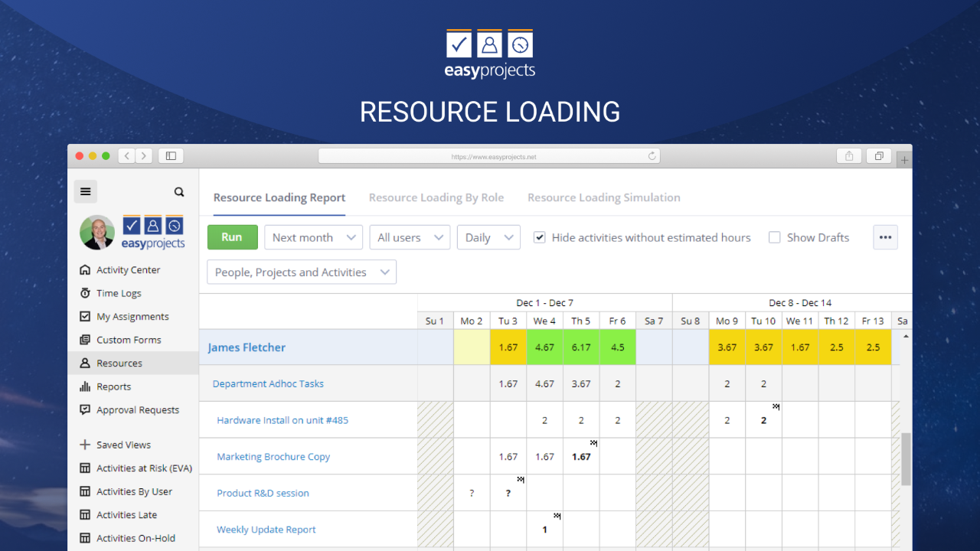Open Weekly Update Report activity link
Image resolution: width=980 pixels, height=551 pixels.
266,530
